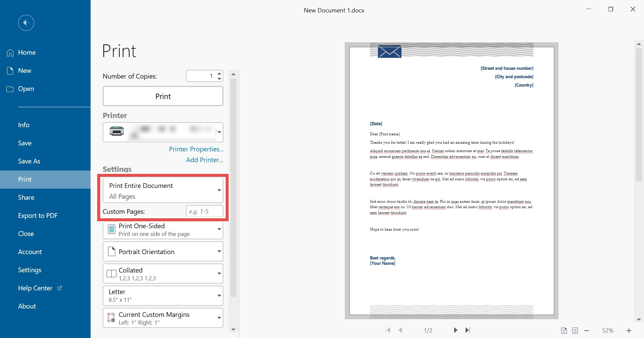The image size is (644, 338).
Task: Jump to first page in preview
Action: point(388,330)
